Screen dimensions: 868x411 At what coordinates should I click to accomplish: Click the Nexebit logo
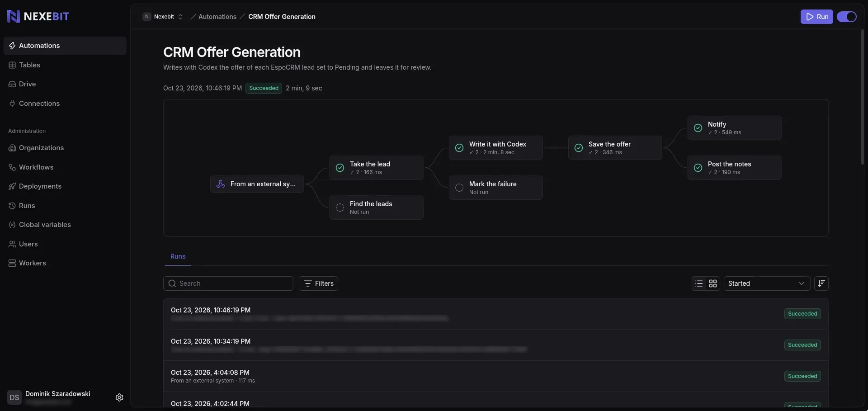coord(38,16)
